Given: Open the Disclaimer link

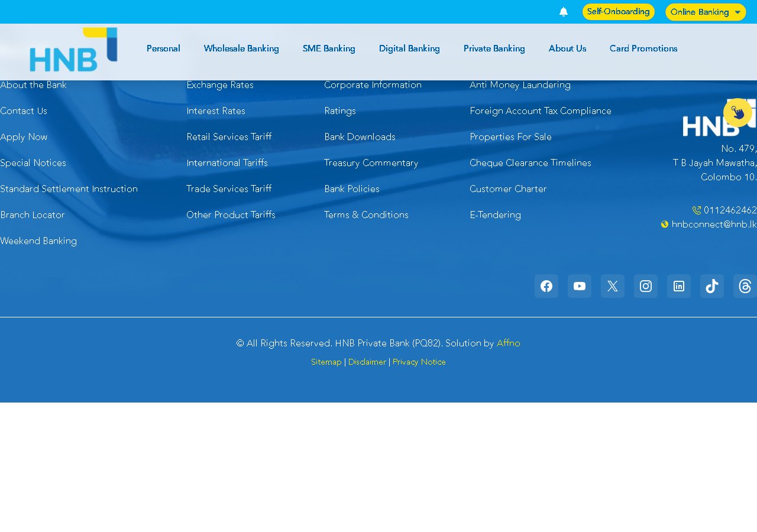Looking at the screenshot, I should pyautogui.click(x=367, y=362).
